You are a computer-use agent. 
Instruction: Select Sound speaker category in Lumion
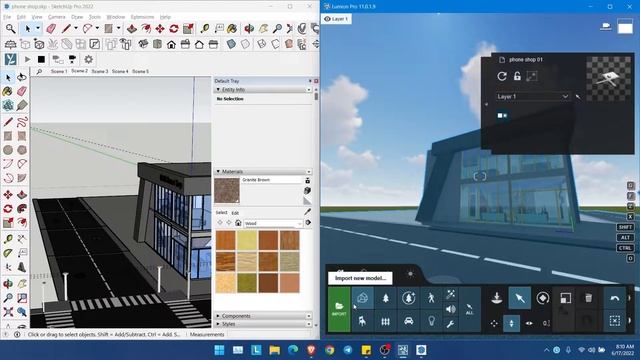point(451,309)
